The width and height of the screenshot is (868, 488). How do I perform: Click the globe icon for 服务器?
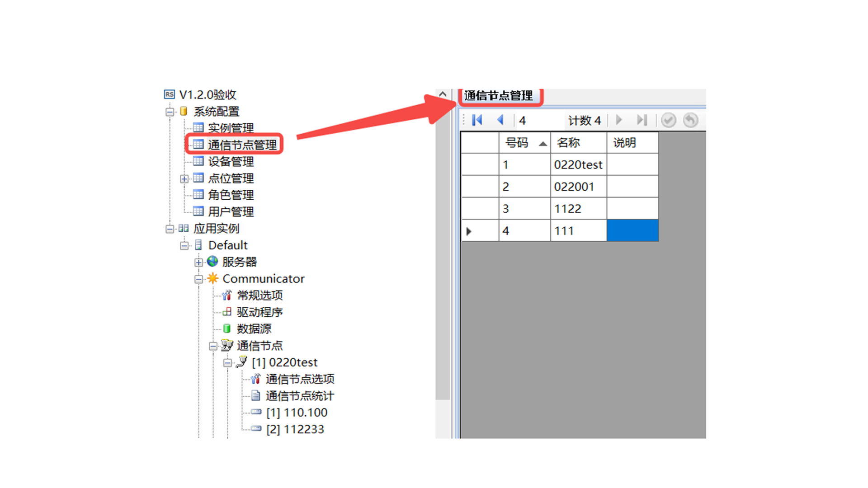click(212, 261)
